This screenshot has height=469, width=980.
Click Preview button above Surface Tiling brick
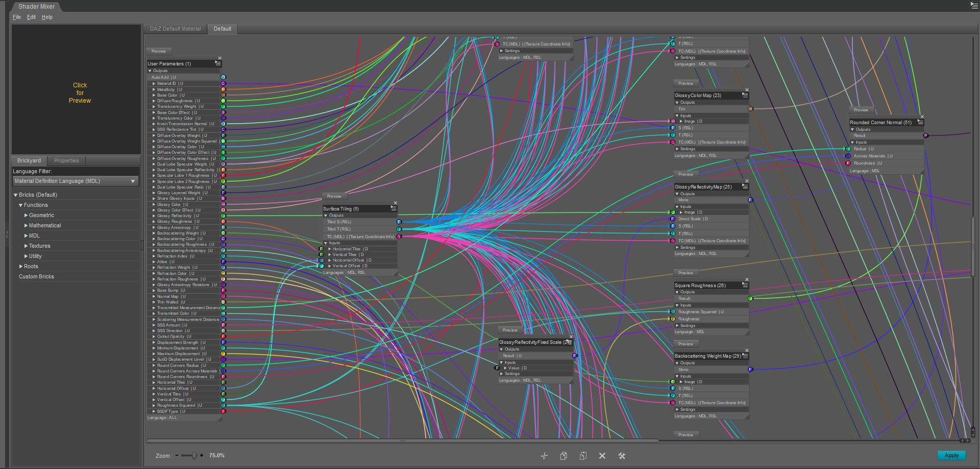334,196
